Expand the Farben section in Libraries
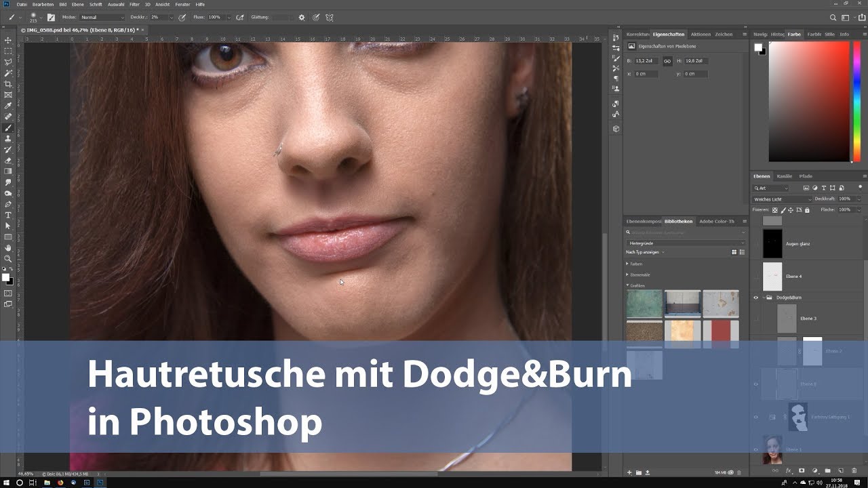868x488 pixels. pos(627,264)
